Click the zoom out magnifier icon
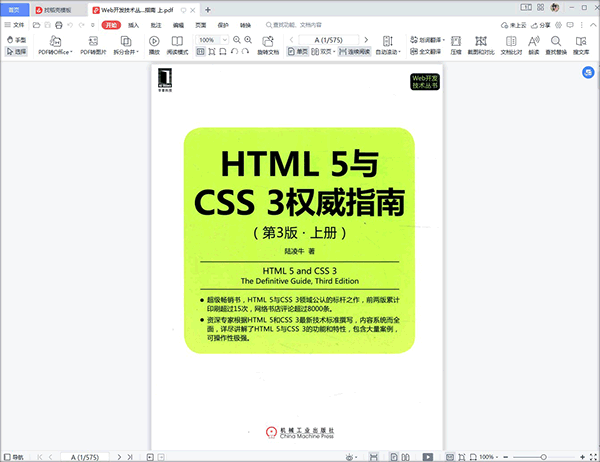This screenshot has height=462, width=600. pos(237,40)
